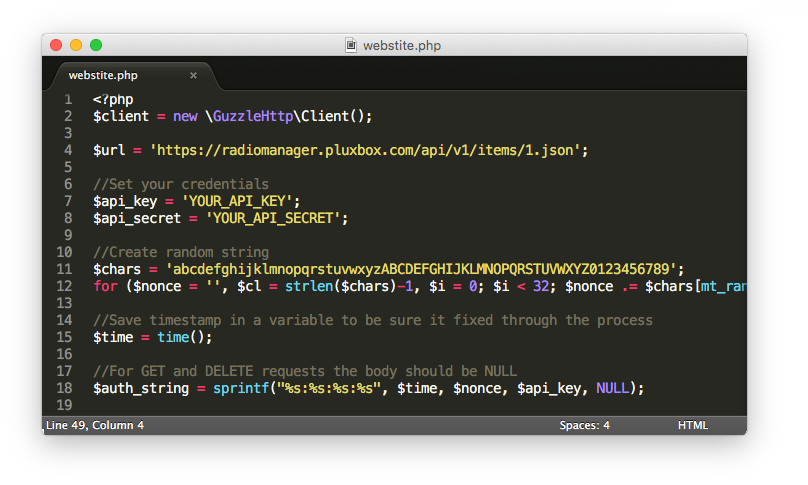Click the alphabet string on line 11
This screenshot has width=808, height=485.
click(x=421, y=269)
